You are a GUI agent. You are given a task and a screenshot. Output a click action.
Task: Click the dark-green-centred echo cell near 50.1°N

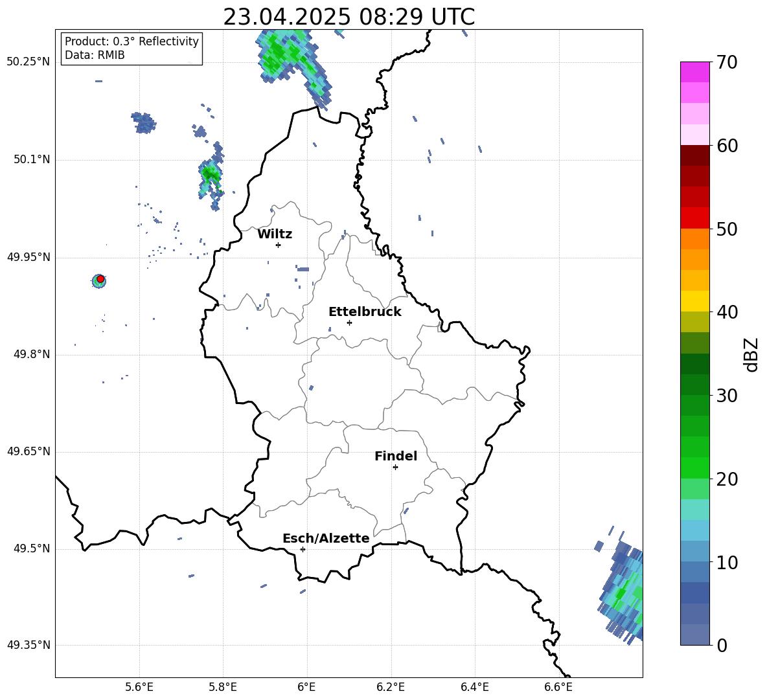point(211,177)
